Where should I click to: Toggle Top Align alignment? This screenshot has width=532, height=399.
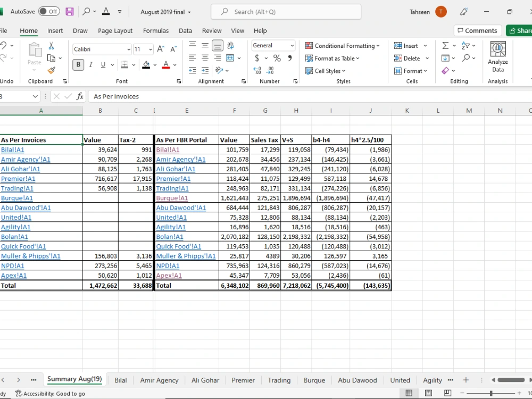193,45
